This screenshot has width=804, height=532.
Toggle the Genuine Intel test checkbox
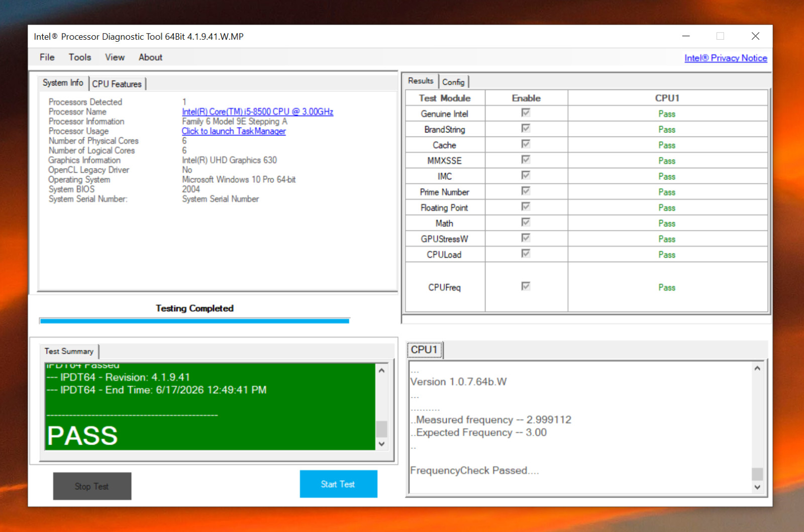[x=526, y=113]
